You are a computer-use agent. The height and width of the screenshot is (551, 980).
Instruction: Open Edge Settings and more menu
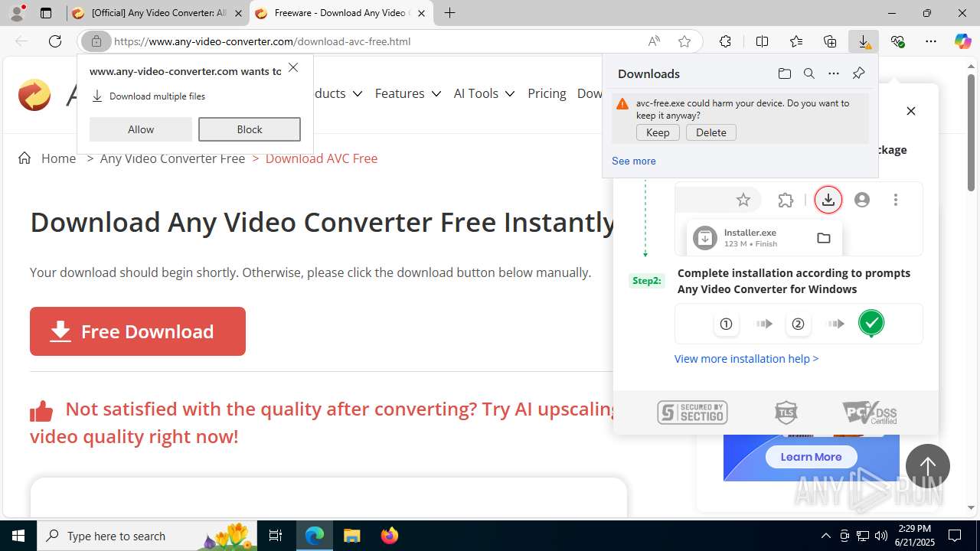pyautogui.click(x=931, y=41)
